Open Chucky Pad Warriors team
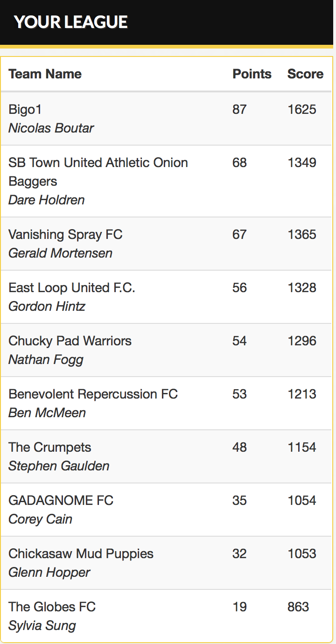 coord(70,341)
